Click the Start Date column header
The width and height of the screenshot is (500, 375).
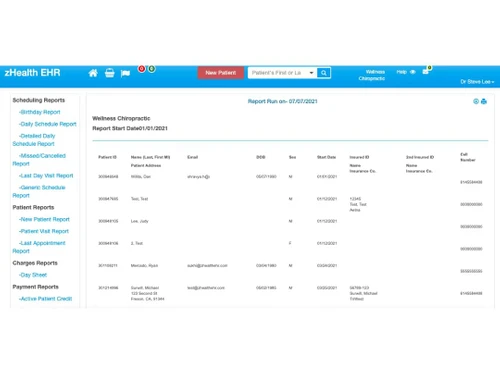(326, 157)
